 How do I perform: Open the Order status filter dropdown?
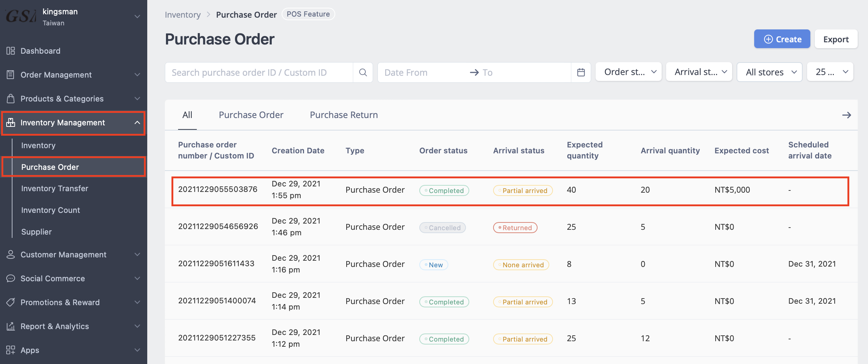629,72
